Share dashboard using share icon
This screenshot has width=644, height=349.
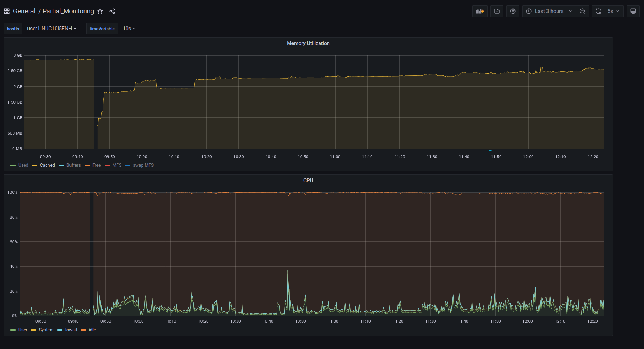point(112,11)
